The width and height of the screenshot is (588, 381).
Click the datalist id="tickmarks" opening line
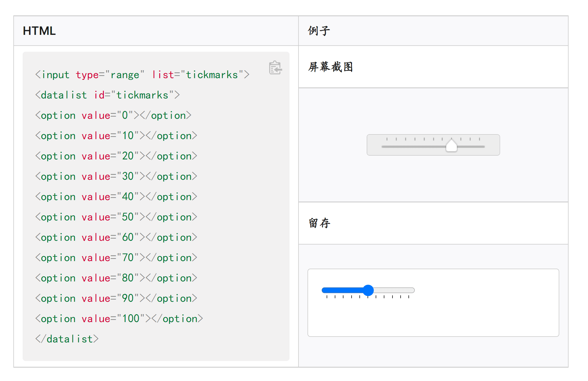107,95
